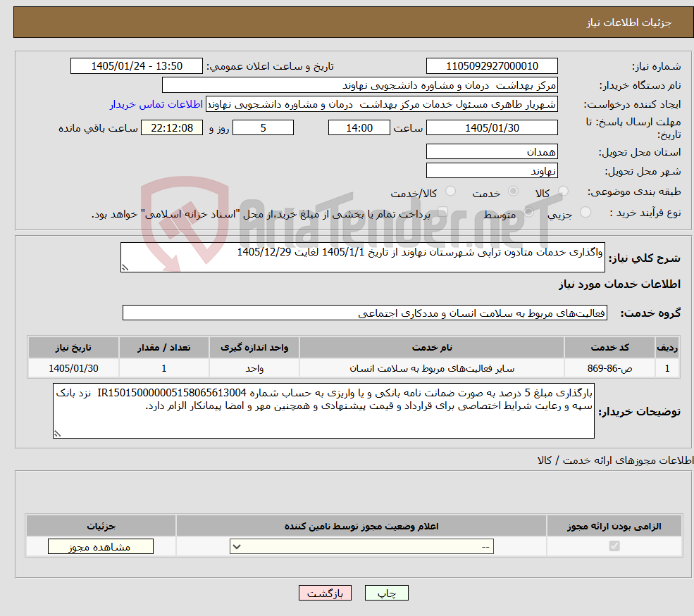Click the resize handle of description box
The width and height of the screenshot is (694, 616).
125,268
